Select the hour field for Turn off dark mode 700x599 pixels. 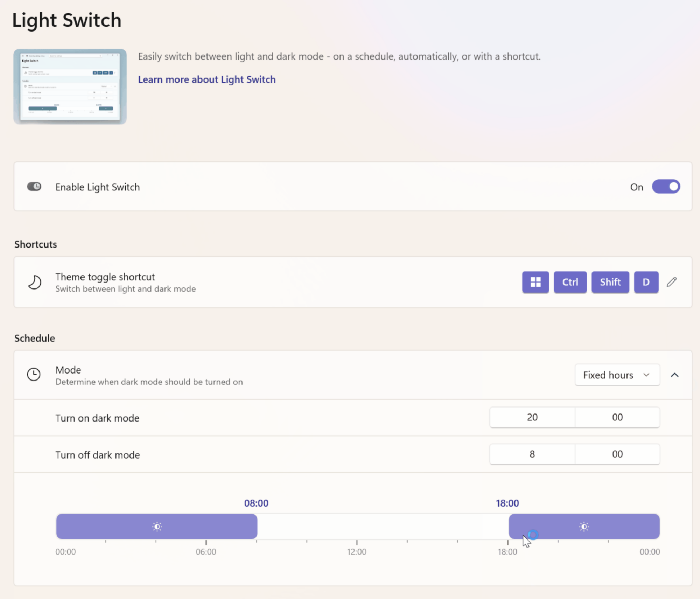532,454
